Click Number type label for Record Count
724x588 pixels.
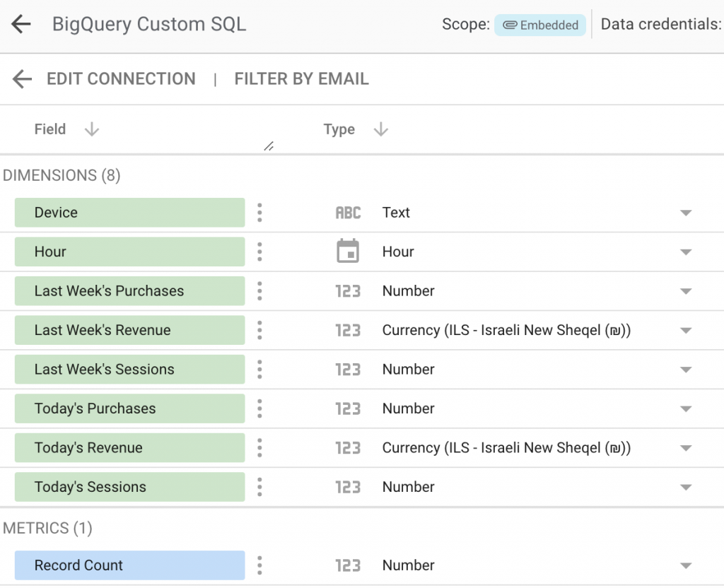pos(409,566)
